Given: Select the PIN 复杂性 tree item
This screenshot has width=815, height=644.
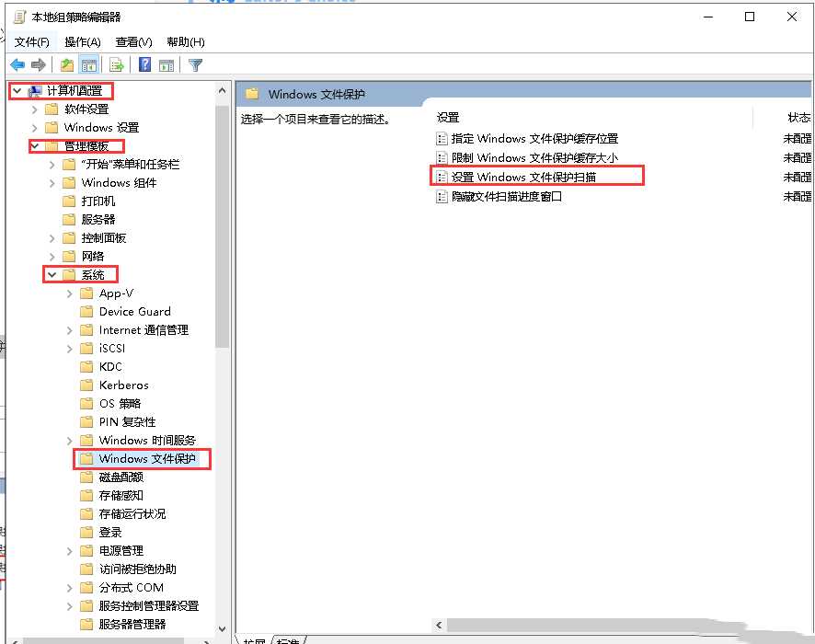Looking at the screenshot, I should coord(127,421).
